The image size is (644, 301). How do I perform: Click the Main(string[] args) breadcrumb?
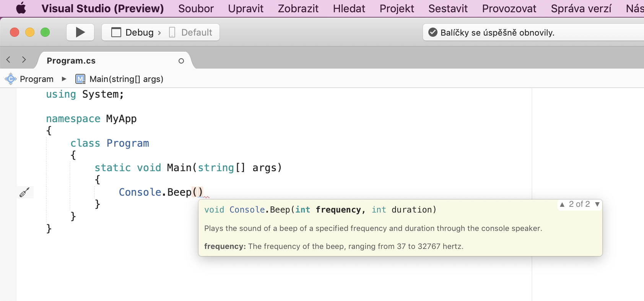tap(126, 79)
